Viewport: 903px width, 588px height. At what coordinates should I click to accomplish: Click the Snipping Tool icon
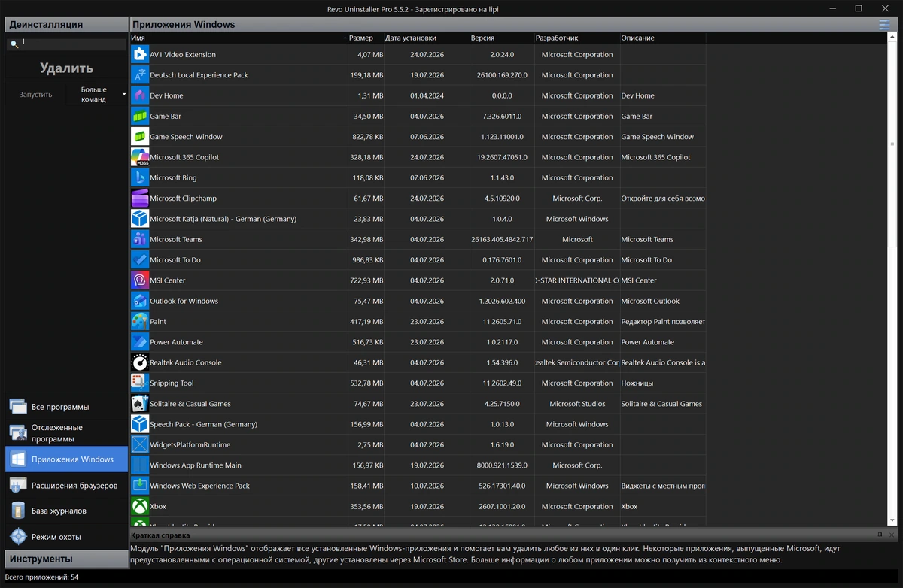tap(140, 383)
